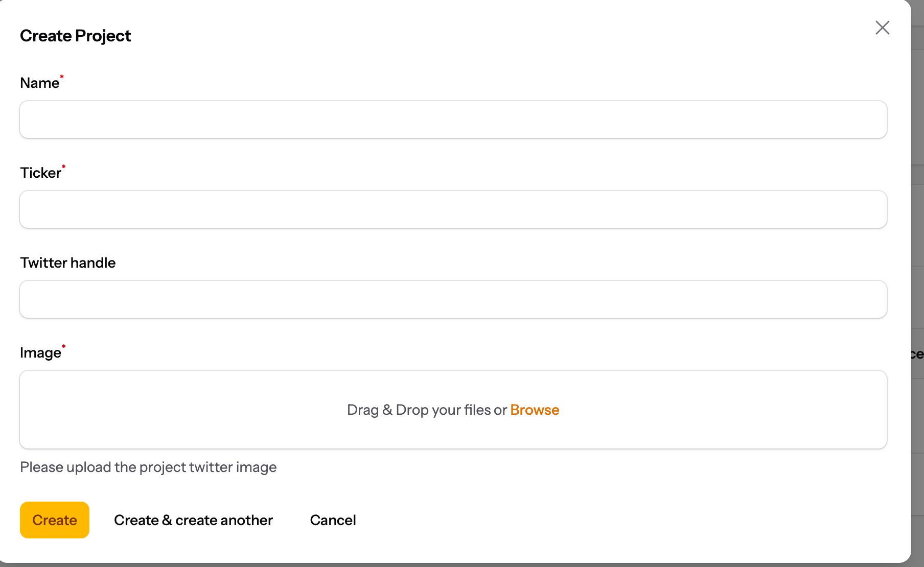The image size is (924, 567).
Task: Select the Twitter handle input box
Action: (x=453, y=299)
